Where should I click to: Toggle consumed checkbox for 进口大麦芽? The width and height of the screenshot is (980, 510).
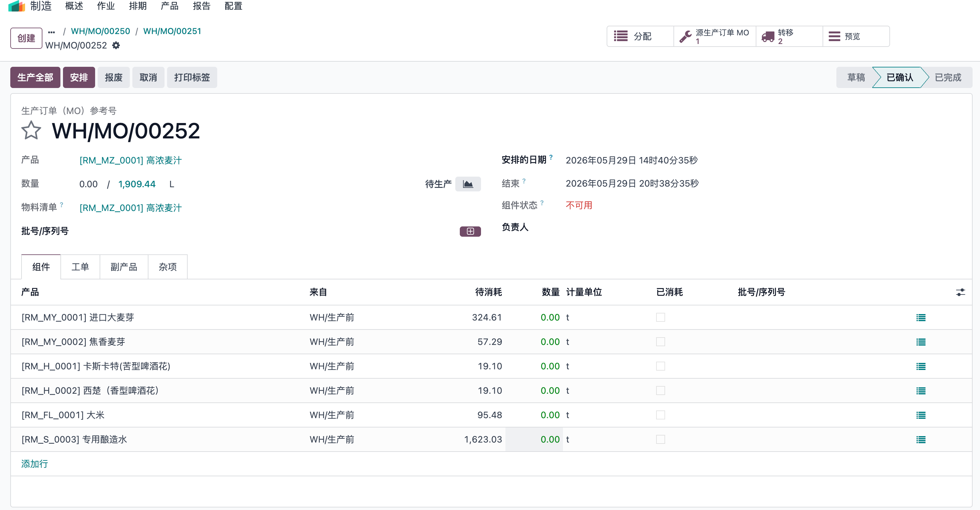pos(660,317)
